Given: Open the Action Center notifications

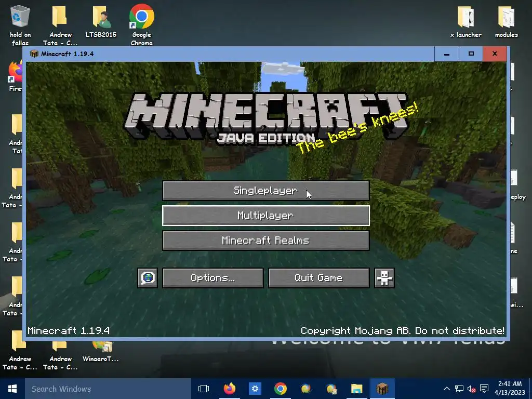Looking at the screenshot, I should click(485, 389).
